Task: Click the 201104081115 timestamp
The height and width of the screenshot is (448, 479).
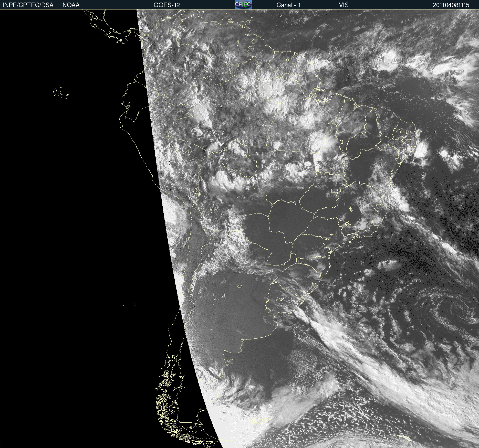Action: 451,5
